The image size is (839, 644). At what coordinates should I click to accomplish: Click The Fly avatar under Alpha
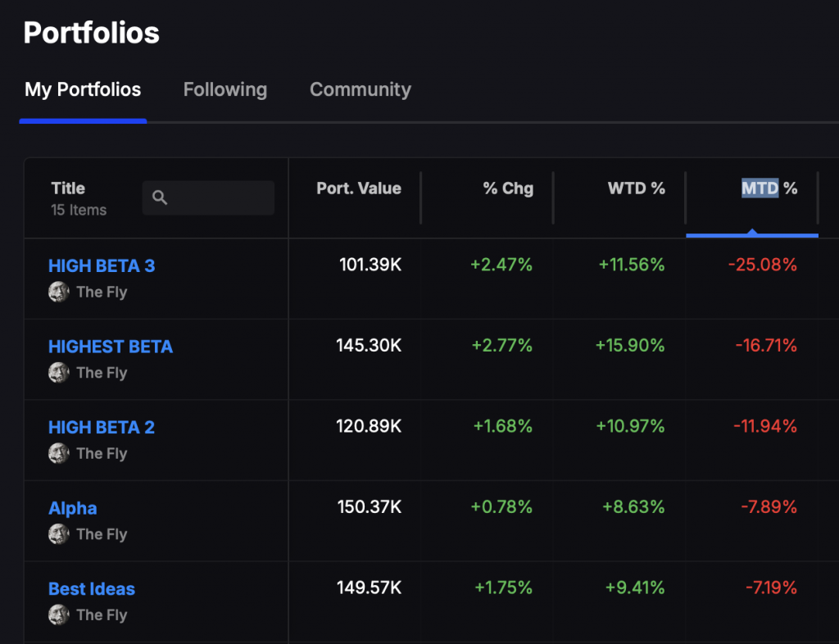[x=58, y=534]
